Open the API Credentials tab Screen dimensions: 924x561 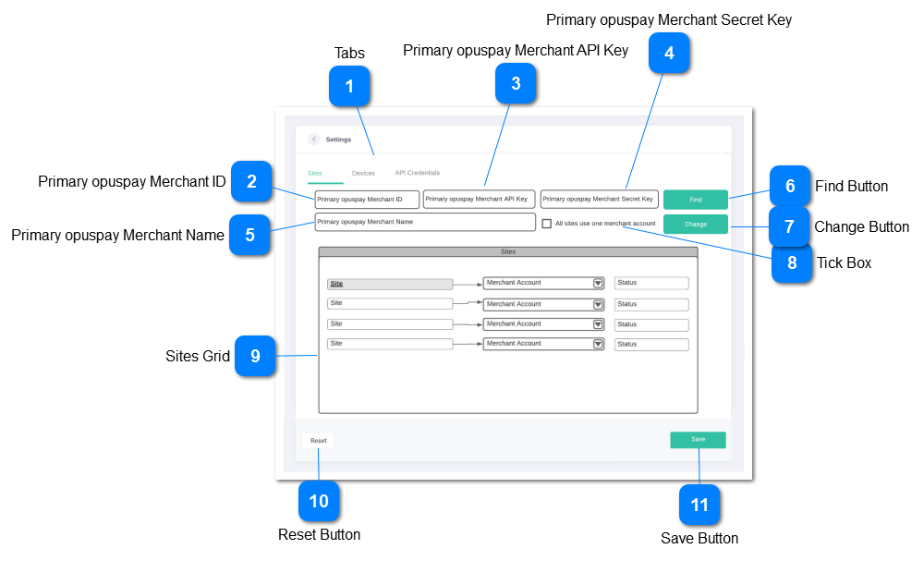[417, 173]
